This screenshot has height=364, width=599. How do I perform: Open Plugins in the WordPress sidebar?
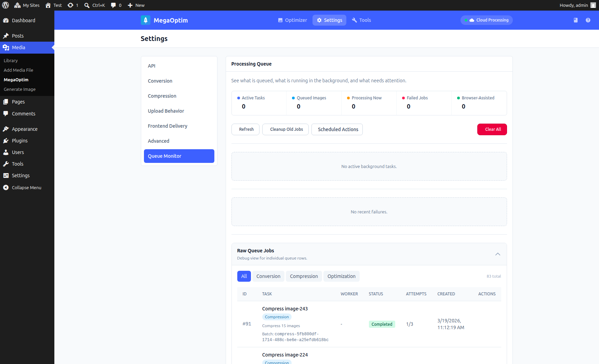(27, 141)
